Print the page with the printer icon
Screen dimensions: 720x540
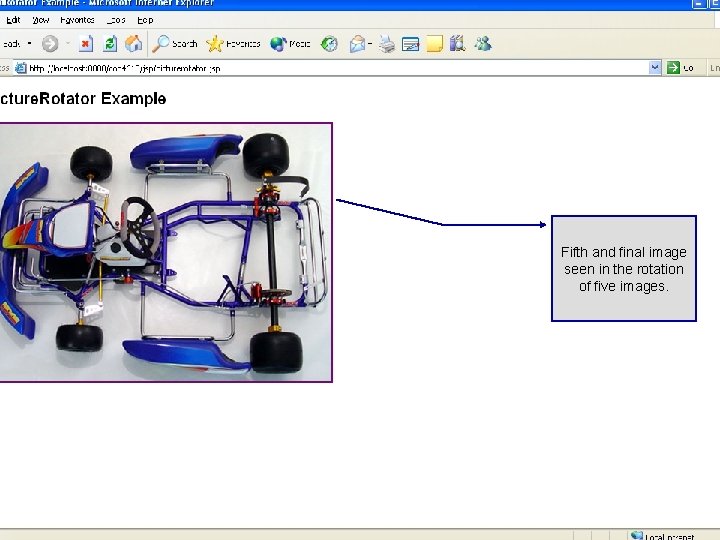[x=387, y=44]
